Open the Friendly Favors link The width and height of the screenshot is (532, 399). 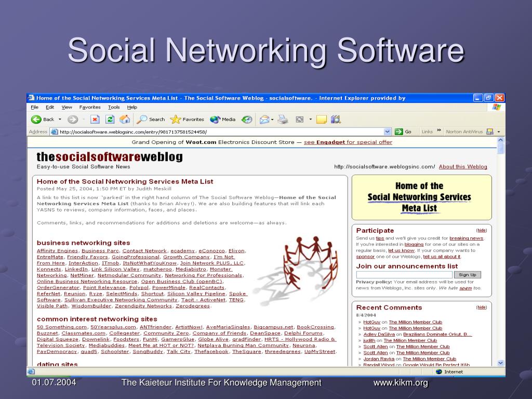tap(87, 257)
